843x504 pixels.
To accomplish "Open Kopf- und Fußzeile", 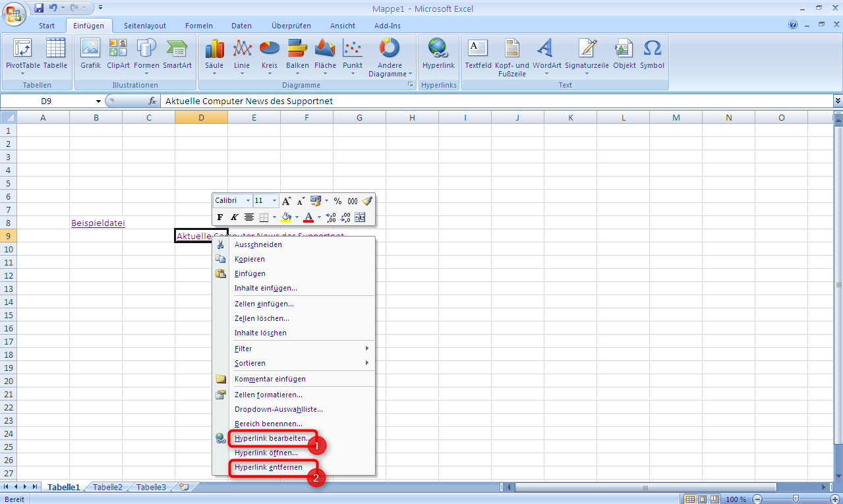I will pyautogui.click(x=512, y=58).
